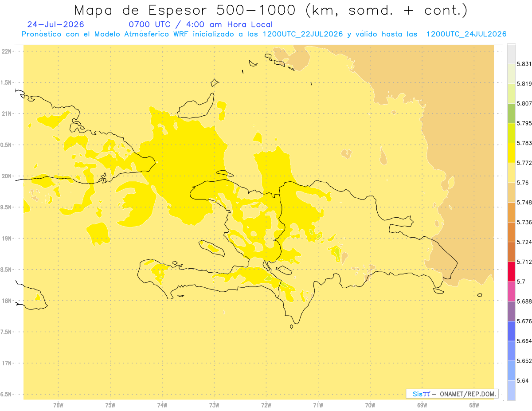Click the legend value 5.652
This screenshot has height=411, width=532.
[x=524, y=361]
